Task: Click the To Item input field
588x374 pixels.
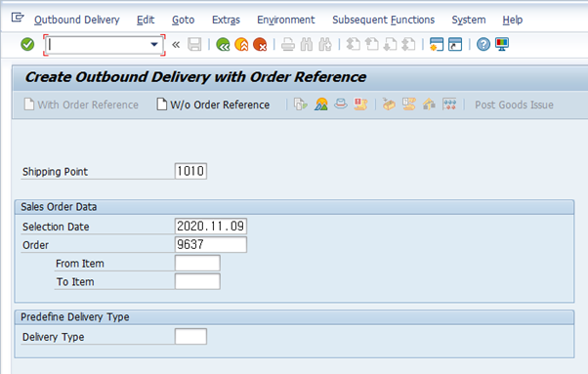Action: tap(197, 281)
